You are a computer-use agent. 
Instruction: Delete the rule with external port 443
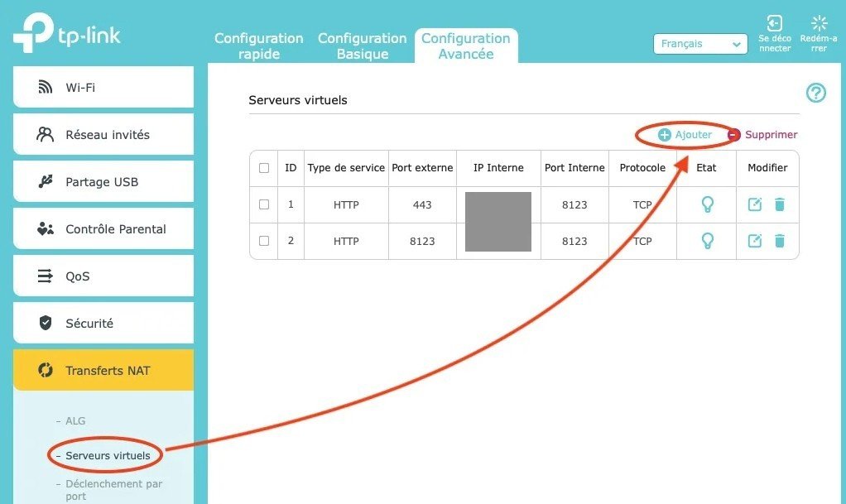[x=779, y=204]
